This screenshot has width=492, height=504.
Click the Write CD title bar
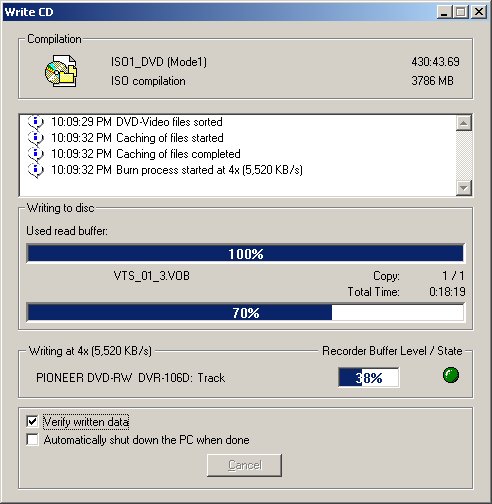(x=217, y=12)
